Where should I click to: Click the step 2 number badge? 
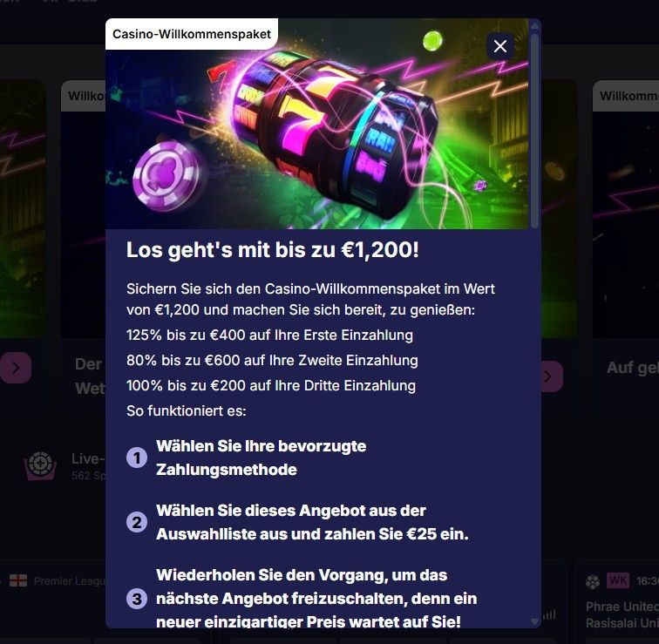pyautogui.click(x=137, y=522)
